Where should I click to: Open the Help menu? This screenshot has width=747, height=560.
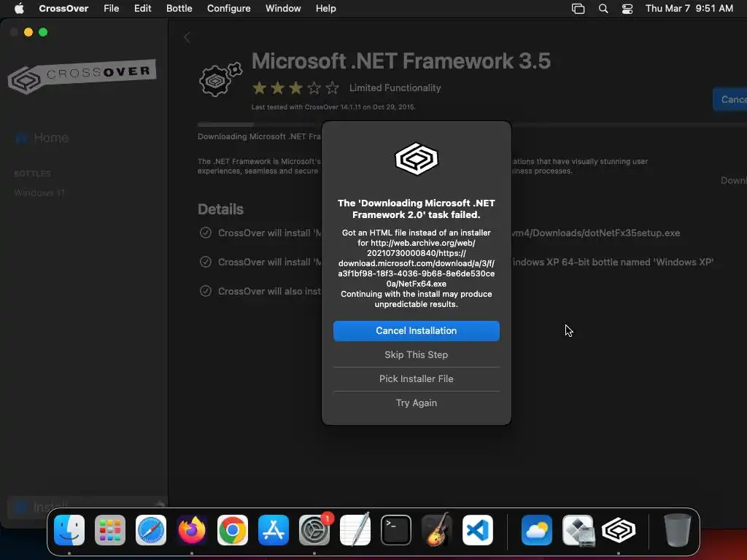pyautogui.click(x=326, y=8)
